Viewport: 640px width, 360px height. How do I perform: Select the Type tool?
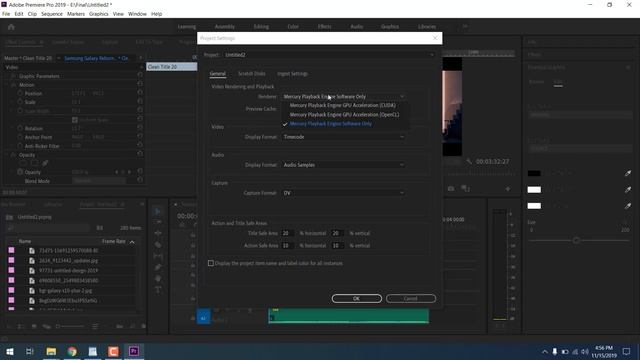point(158,290)
